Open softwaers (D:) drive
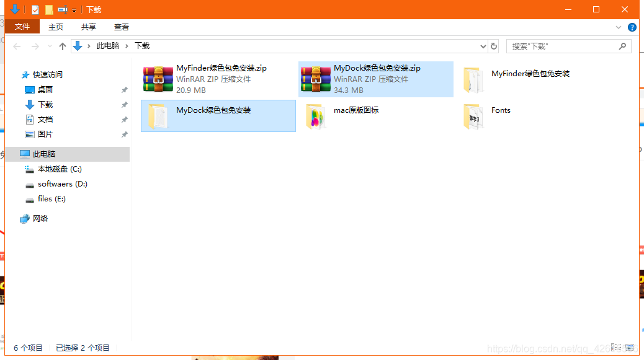Image resolution: width=644 pixels, height=360 pixels. tap(63, 183)
